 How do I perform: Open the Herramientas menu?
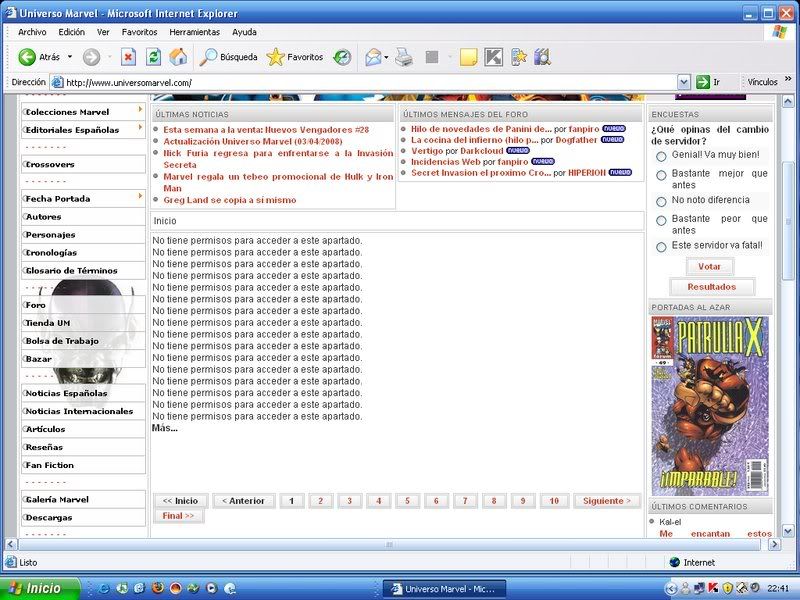pos(194,32)
